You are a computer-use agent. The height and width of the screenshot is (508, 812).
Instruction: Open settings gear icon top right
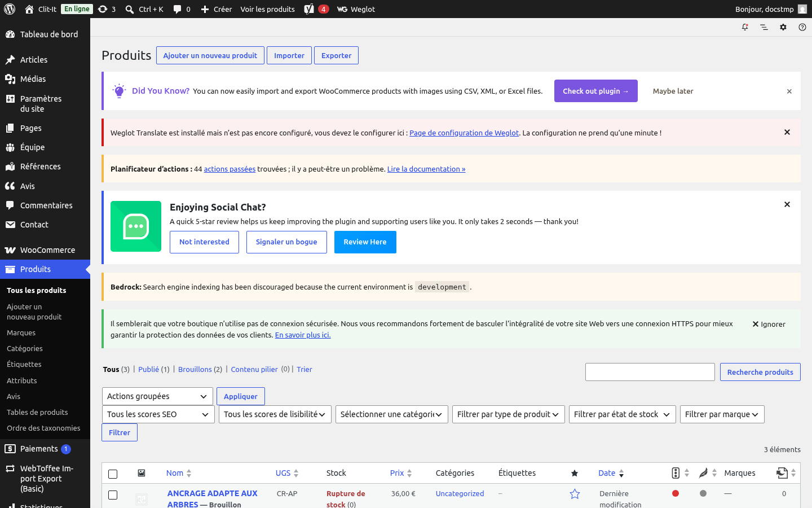point(783,27)
